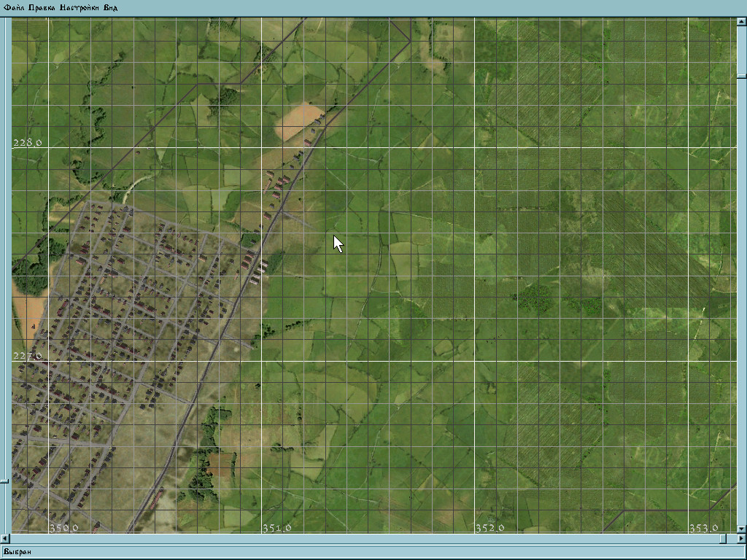The height and width of the screenshot is (560, 747).
Task: Click the vertical scrollbar thumb
Action: pyautogui.click(x=742, y=76)
